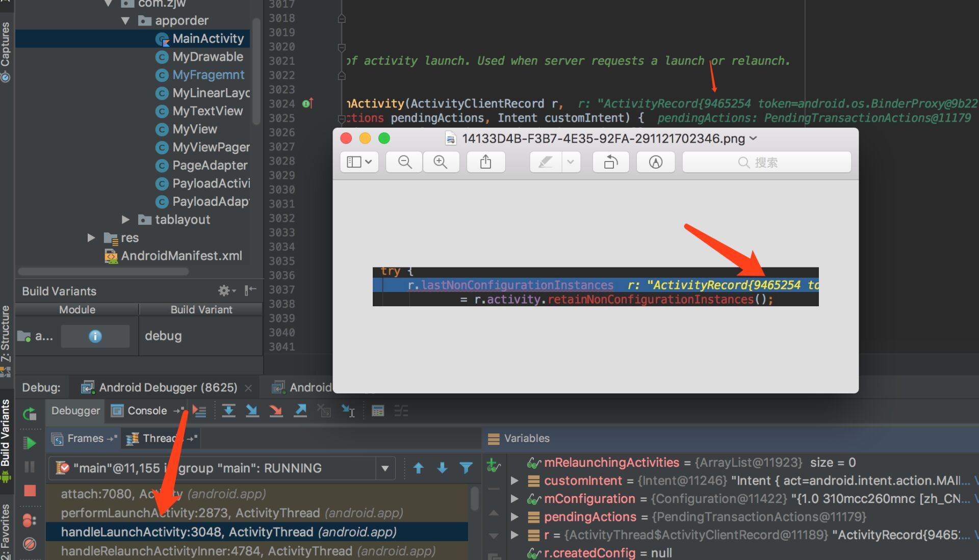Click the Step Over debugger icon
Viewport: 979px width, 560px height.
coord(228,411)
